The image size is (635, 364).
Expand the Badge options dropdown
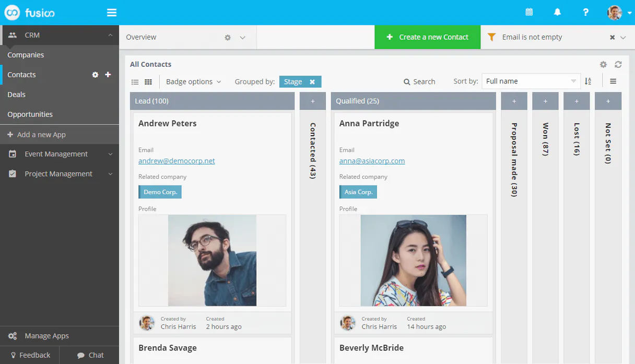pos(193,82)
